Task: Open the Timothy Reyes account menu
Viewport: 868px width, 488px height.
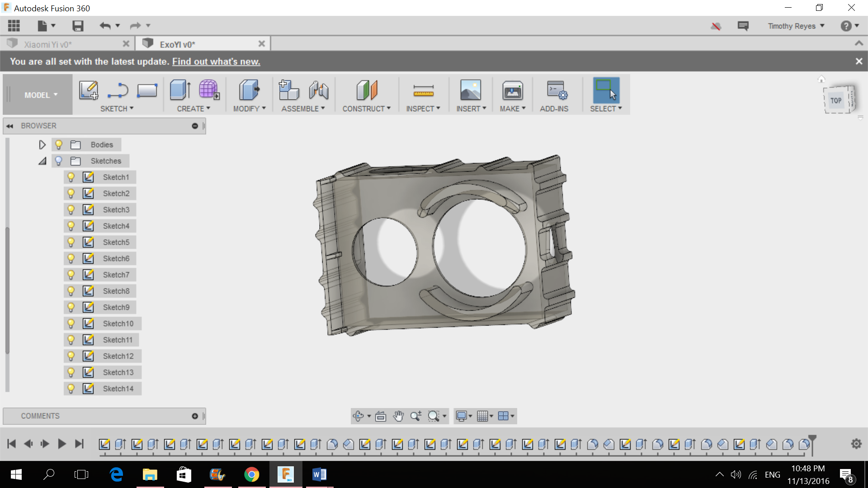Action: (x=796, y=26)
